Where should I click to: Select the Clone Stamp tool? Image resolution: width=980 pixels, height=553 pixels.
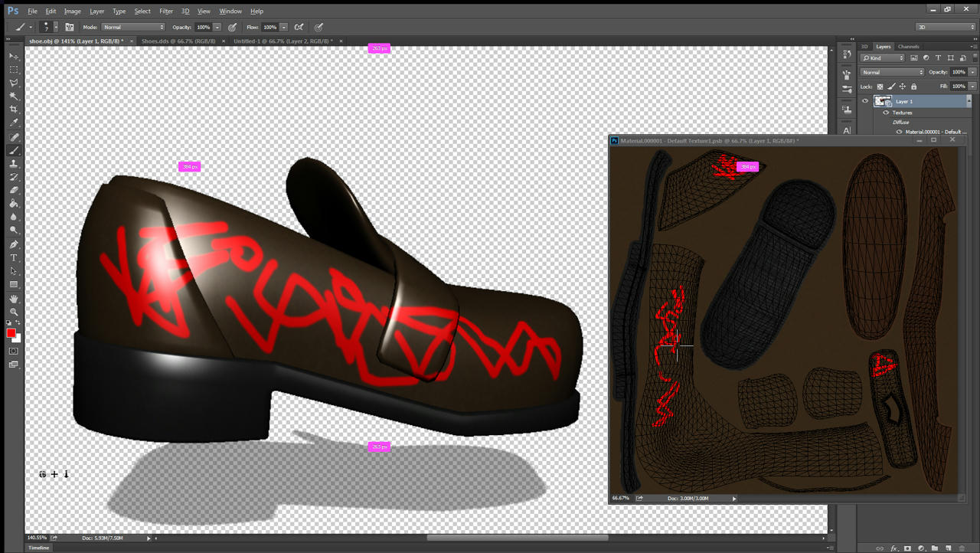coord(14,164)
